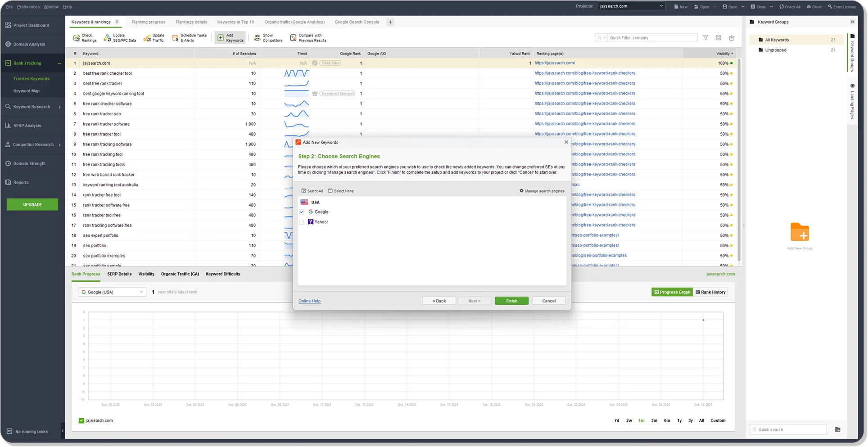The height and width of the screenshot is (447, 868).
Task: Open the Online Help link
Action: click(309, 301)
